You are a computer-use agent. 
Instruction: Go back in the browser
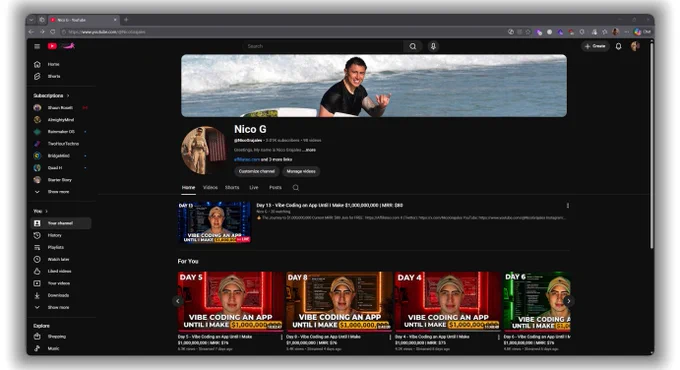(31, 32)
